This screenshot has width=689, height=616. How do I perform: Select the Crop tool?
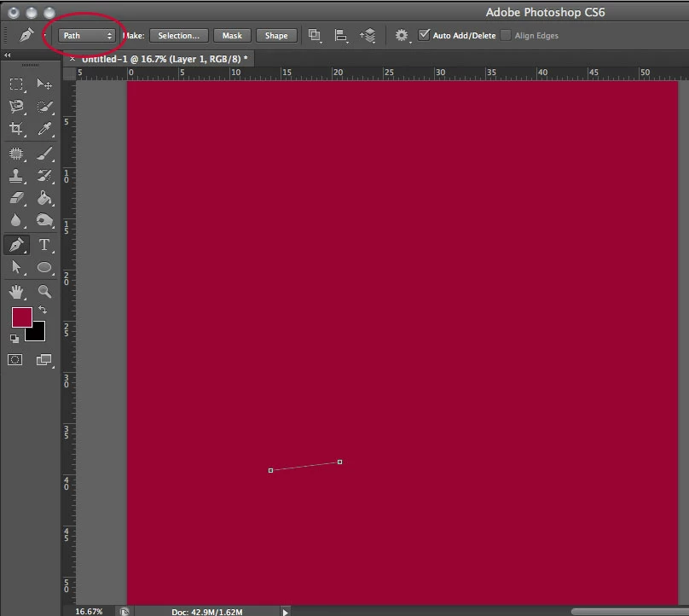(x=16, y=128)
